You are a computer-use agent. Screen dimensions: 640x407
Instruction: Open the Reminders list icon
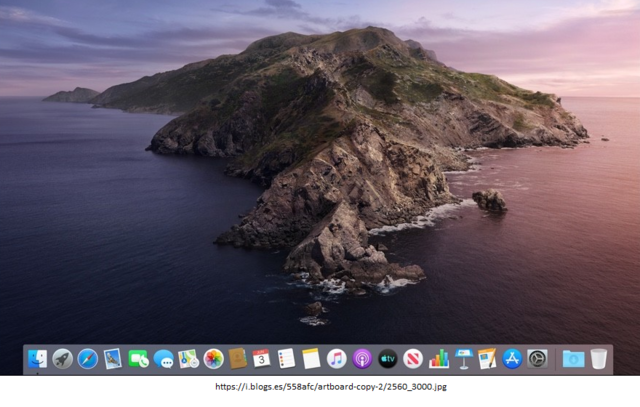tap(286, 359)
